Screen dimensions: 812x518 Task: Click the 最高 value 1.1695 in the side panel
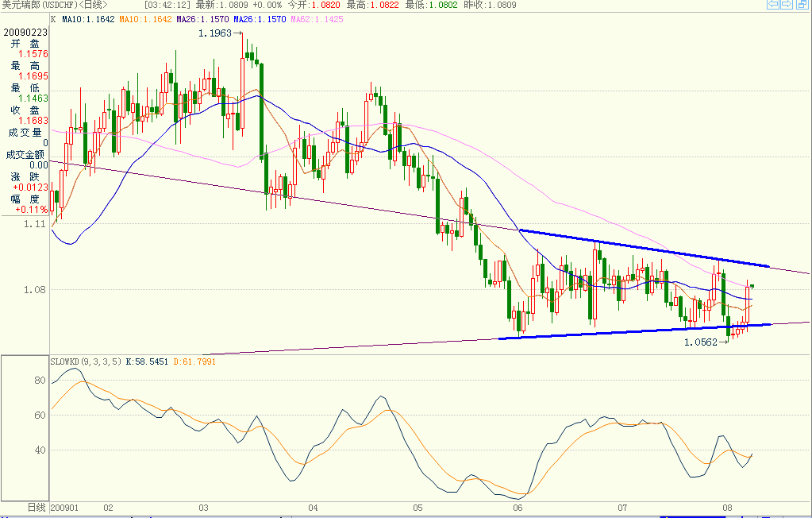pyautogui.click(x=33, y=76)
